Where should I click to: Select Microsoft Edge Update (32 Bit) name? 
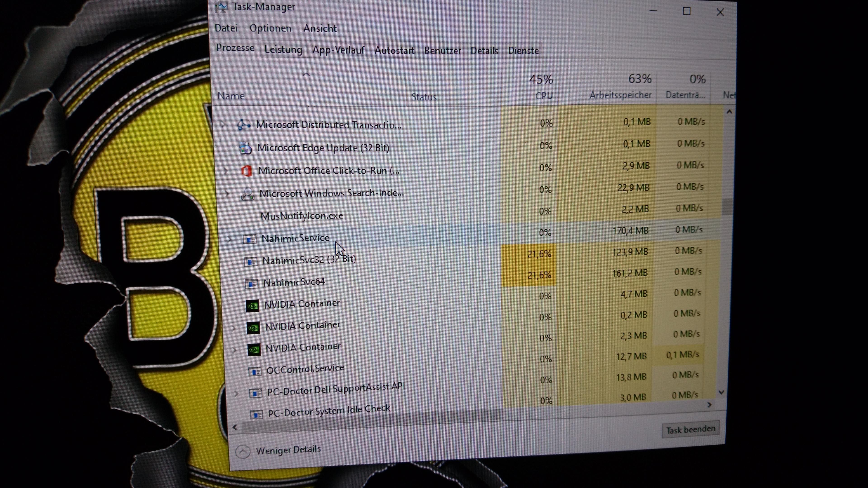pos(323,148)
